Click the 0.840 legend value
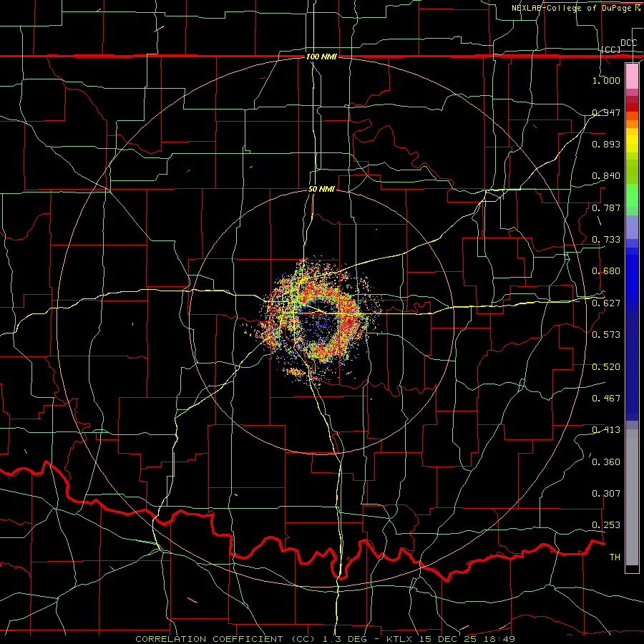Image resolution: width=644 pixels, height=644 pixels. point(606,176)
